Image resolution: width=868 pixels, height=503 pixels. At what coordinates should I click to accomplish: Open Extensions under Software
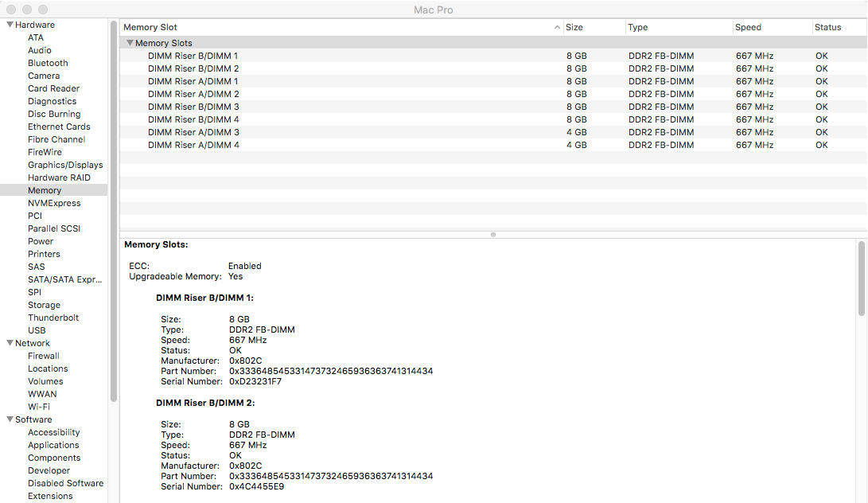pos(50,496)
